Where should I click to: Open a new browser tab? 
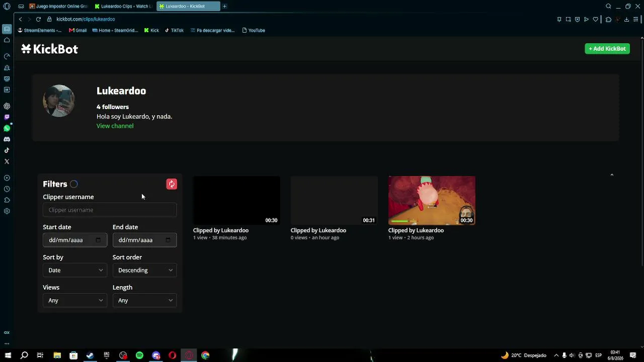pos(225,6)
